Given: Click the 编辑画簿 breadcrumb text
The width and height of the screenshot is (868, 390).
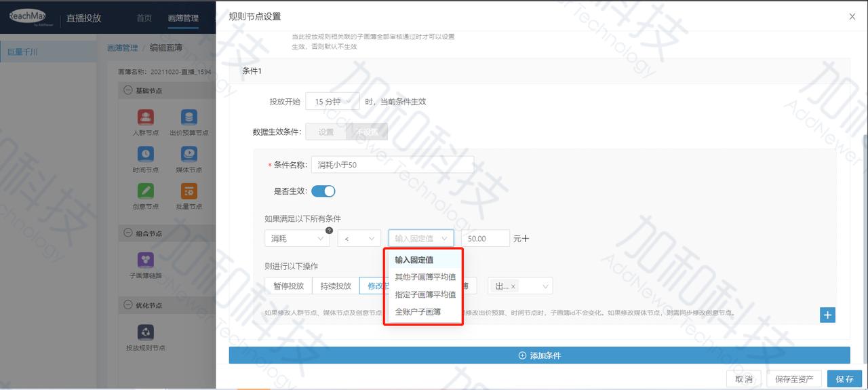Looking at the screenshot, I should tap(166, 48).
